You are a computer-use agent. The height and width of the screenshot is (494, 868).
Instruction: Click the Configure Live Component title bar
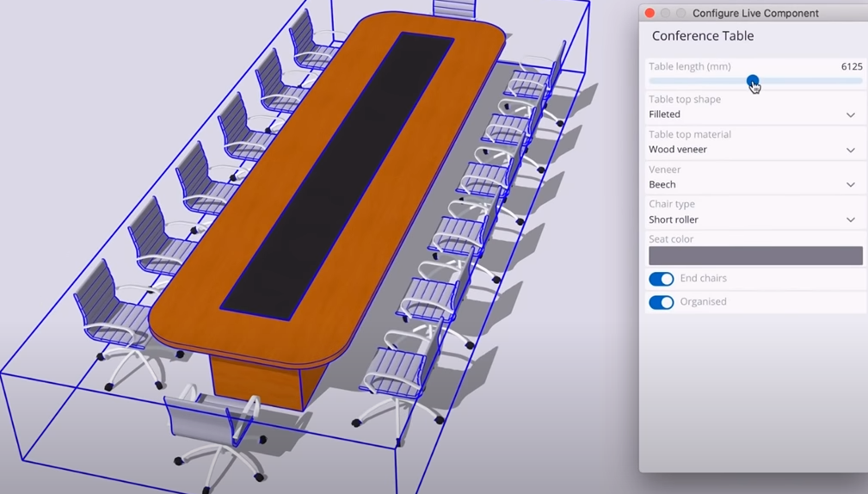coord(755,13)
